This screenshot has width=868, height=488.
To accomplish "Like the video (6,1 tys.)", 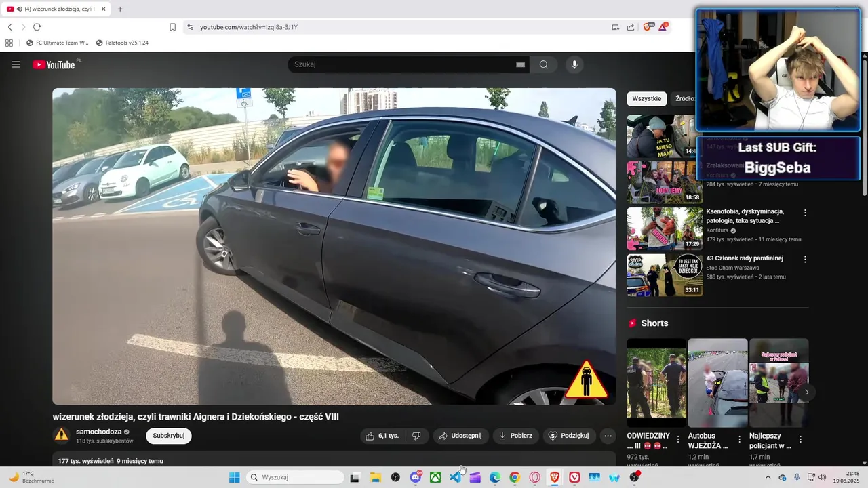I will tap(382, 436).
